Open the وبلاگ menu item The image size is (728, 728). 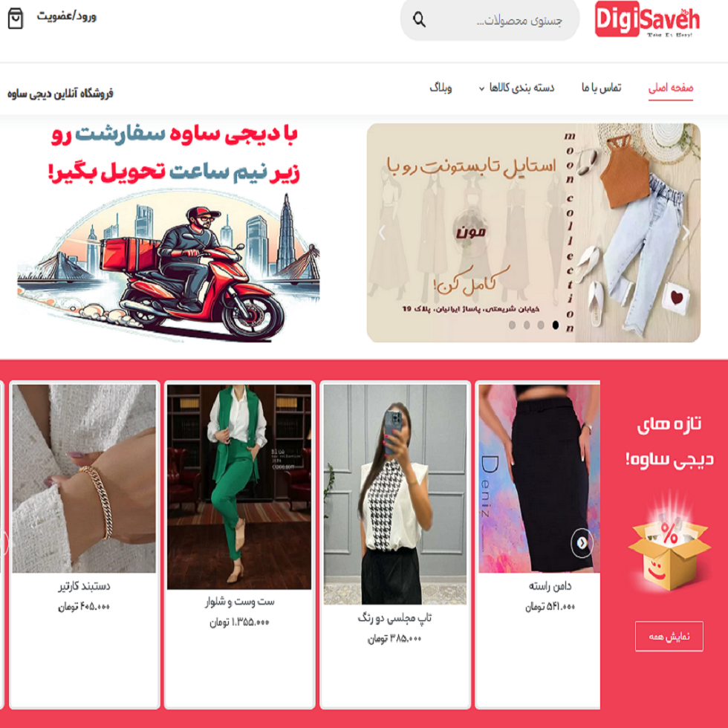tap(441, 88)
